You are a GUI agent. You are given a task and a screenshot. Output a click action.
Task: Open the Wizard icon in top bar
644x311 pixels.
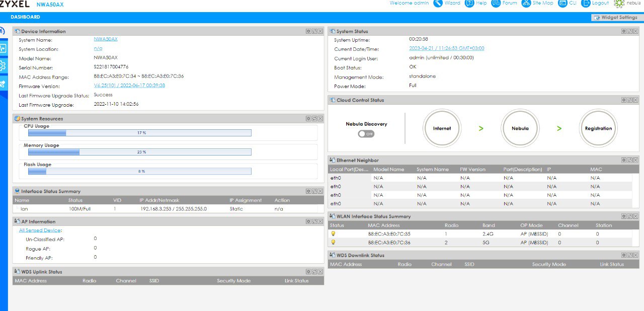click(438, 3)
